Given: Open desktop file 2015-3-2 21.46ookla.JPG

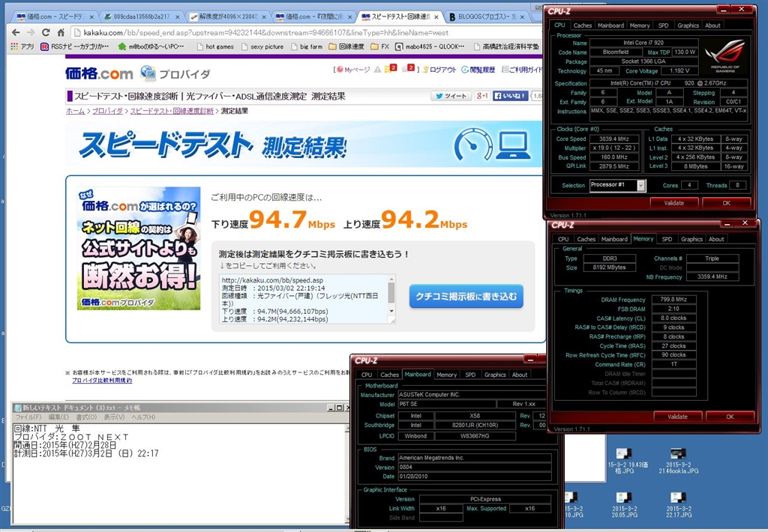Looking at the screenshot, I should (x=678, y=460).
